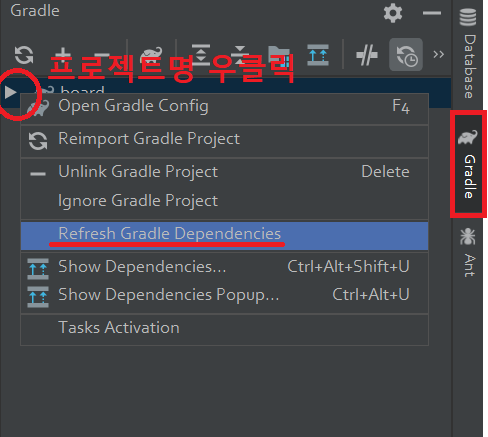Toggle Gradle offline mode icon
Viewport: 488px width, 437px height.
tap(367, 55)
